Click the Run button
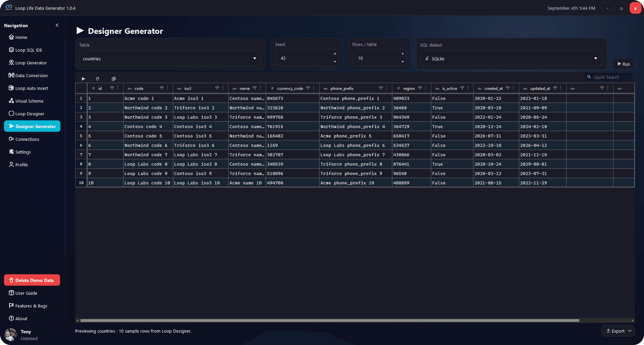 coord(624,64)
